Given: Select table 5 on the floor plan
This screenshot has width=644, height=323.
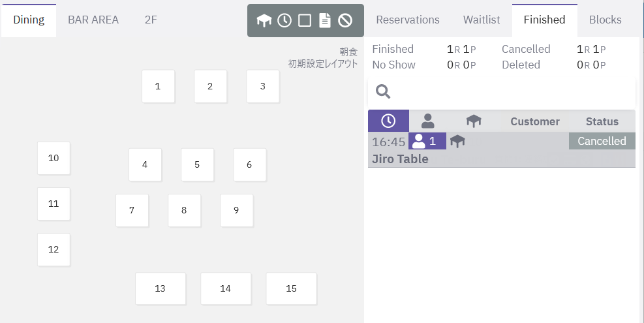Looking at the screenshot, I should (x=197, y=164).
